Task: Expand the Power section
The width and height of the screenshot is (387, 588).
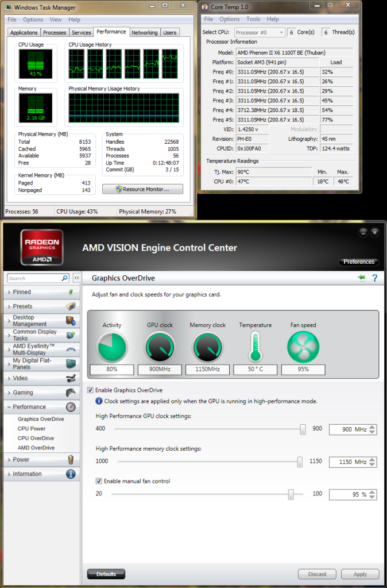Action: [9, 460]
